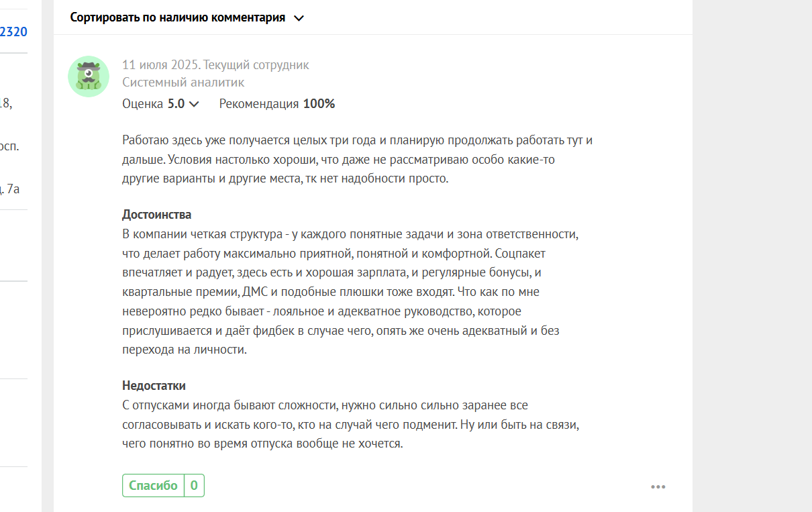The height and width of the screenshot is (512, 812).
Task: Click the chevron arrow beside the sort label
Action: point(299,18)
